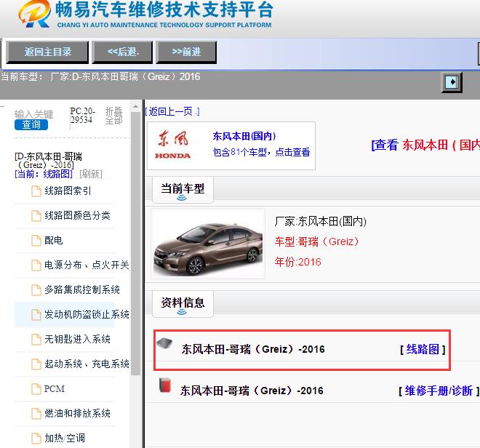
Task: Click the sidebar scrollbar up arrow
Action: [x=135, y=107]
